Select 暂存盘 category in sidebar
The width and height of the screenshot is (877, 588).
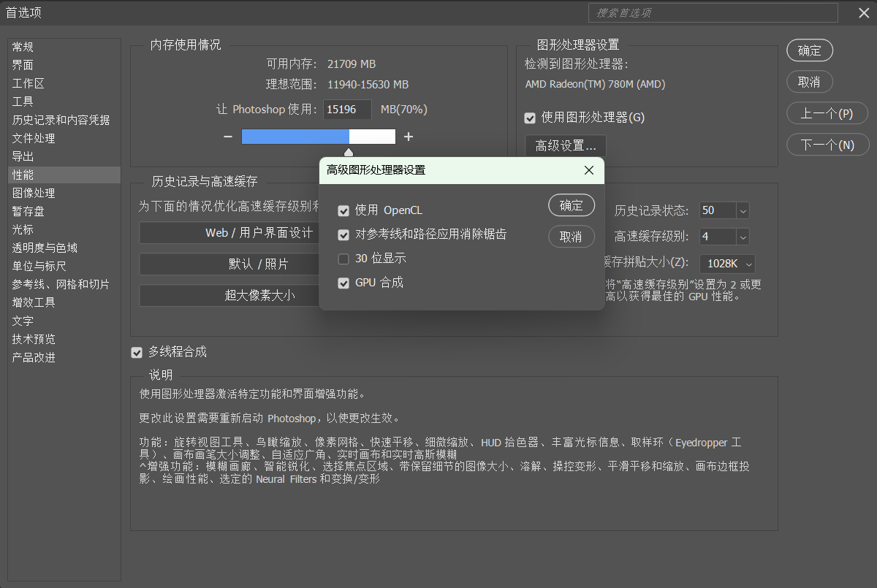pos(64,211)
